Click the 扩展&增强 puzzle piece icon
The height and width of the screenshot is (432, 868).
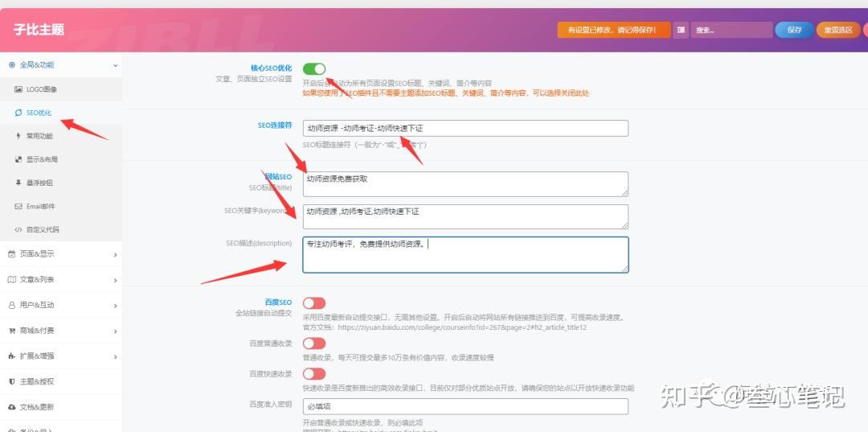point(12,356)
